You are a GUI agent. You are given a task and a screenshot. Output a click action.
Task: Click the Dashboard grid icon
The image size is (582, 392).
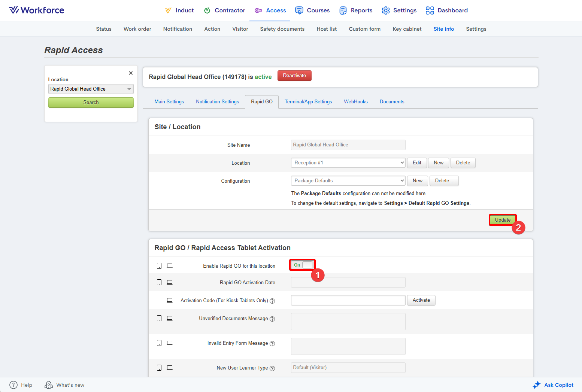click(x=430, y=10)
